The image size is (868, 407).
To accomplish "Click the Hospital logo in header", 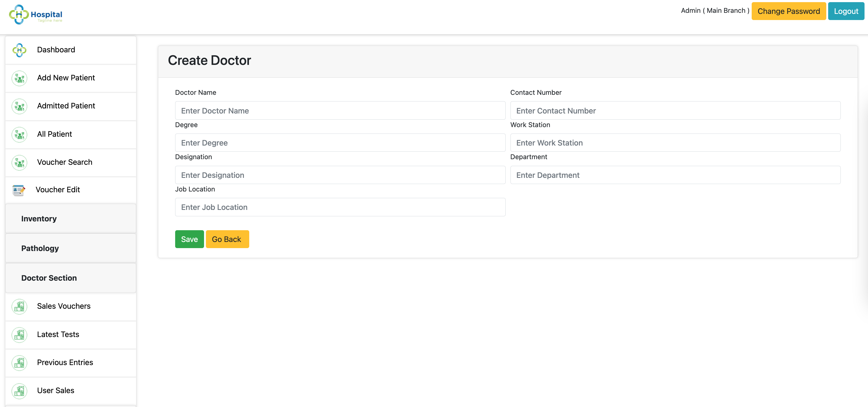I will pyautogui.click(x=36, y=14).
